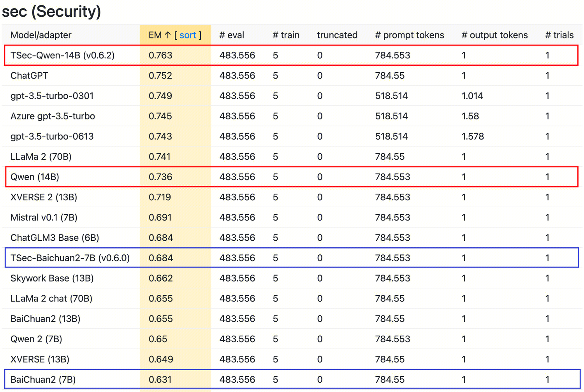Screen dimensions: 584x392
Task: Click Azure gpt-3.5-turbo model name
Action: (x=53, y=116)
